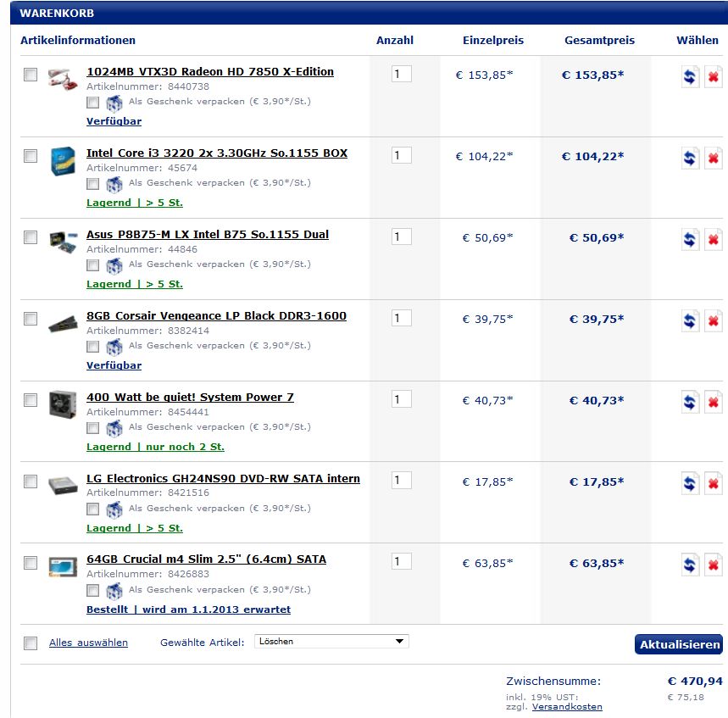The image size is (728, 718).
Task: Open the Intel Core i3 box thumbnail
Action: click(x=63, y=161)
